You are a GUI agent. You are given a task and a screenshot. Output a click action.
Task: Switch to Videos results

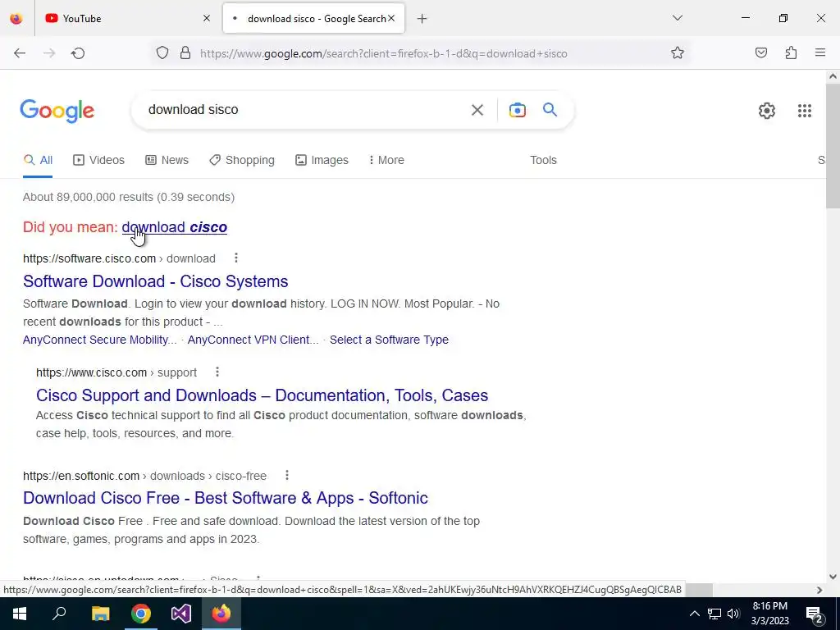[98, 160]
